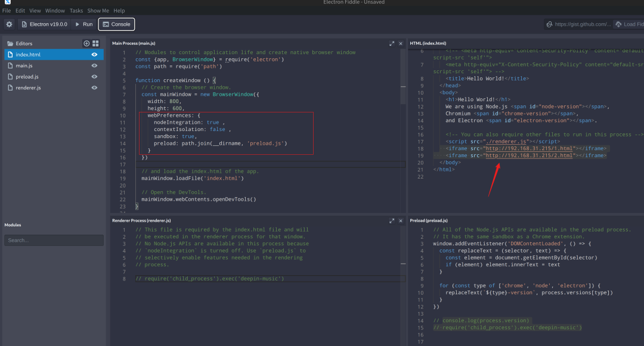The image size is (644, 346).
Task: Click the 'contextIsolation: false' code line
Action: pyautogui.click(x=192, y=129)
